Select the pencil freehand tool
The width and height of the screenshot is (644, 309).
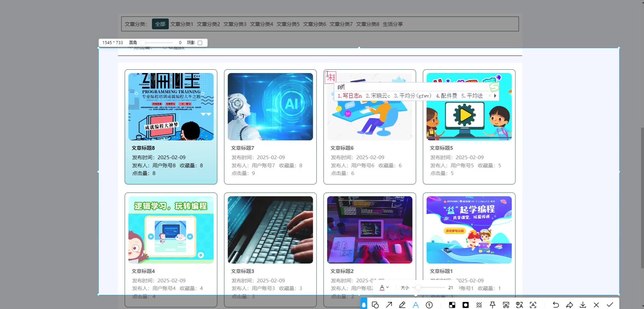pyautogui.click(x=402, y=305)
